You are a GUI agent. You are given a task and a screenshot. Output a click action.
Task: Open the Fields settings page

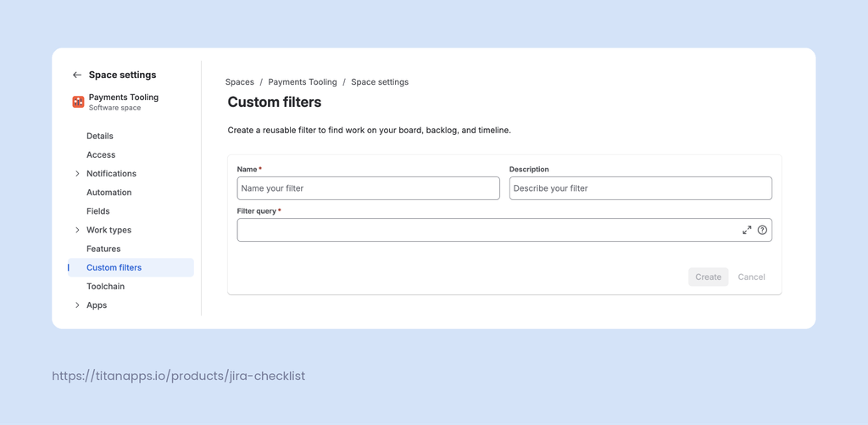98,211
